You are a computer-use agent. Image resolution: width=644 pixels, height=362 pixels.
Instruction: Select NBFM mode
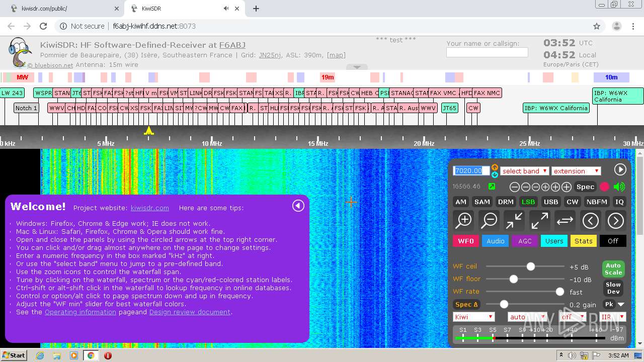pos(597,202)
